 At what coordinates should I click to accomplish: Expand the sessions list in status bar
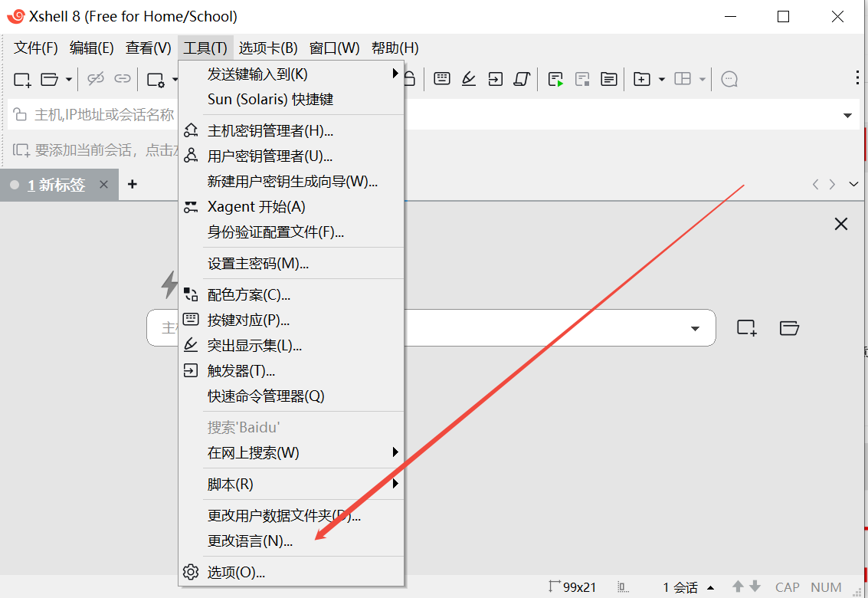click(710, 587)
